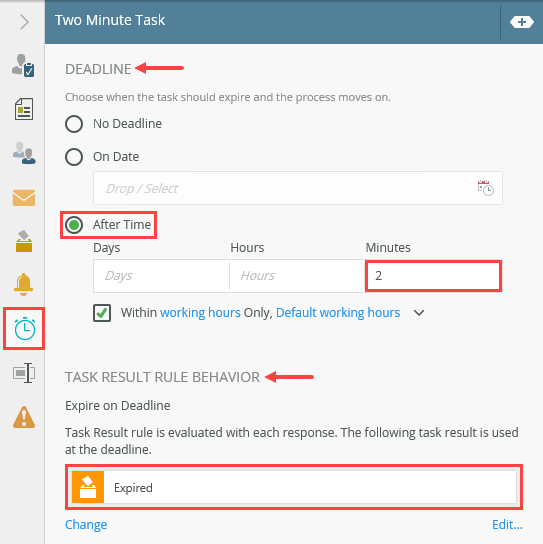Open the Email Alert envelope tab
The width and height of the screenshot is (543, 544).
pos(24,198)
